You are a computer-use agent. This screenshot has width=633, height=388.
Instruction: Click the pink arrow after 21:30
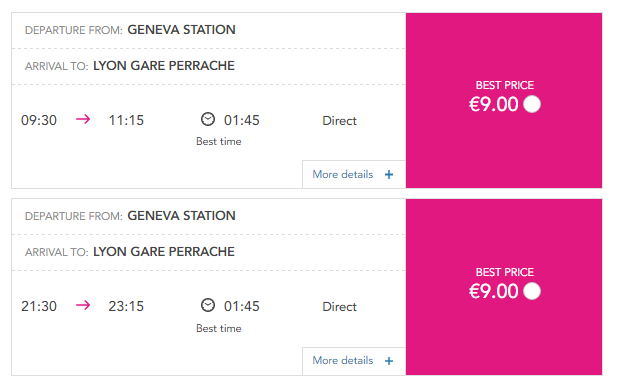point(83,305)
